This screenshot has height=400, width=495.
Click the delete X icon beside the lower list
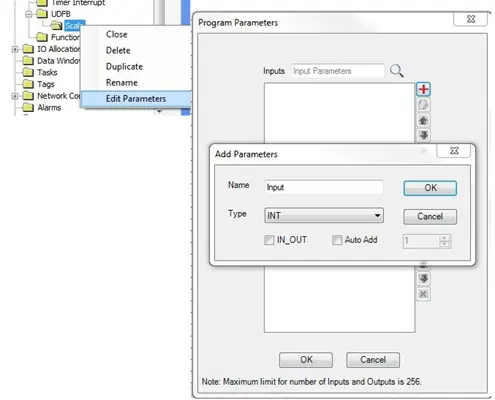coord(423,294)
